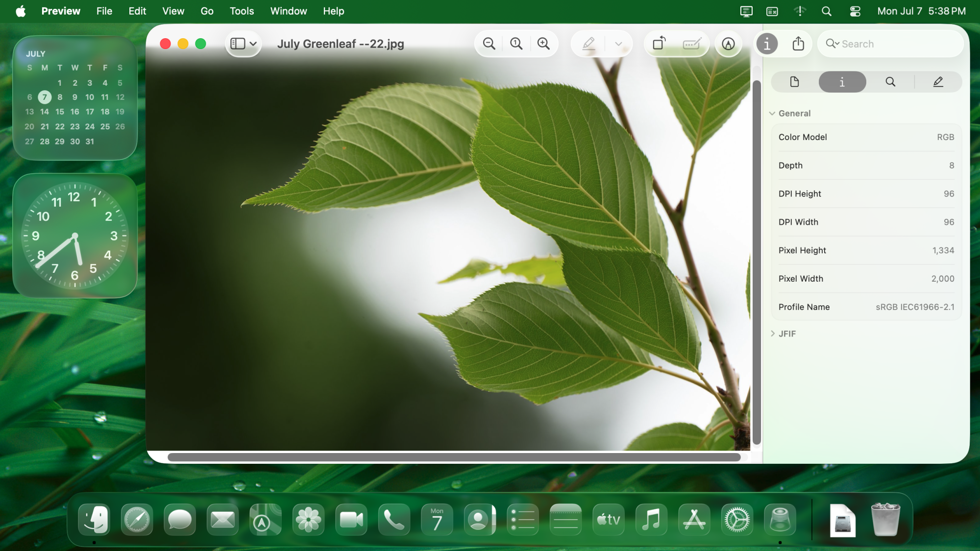Toggle the inspector info button off

767,44
